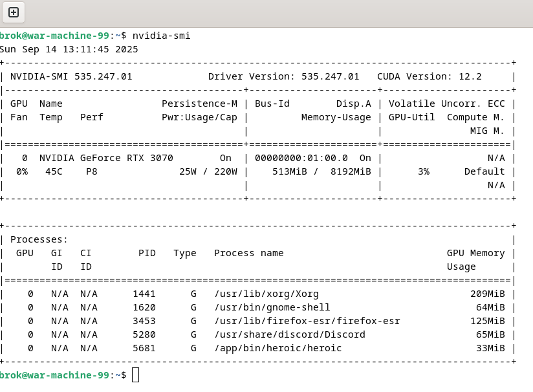Click PID 1441 in the process list
Screen dimensions: 533x392
(x=144, y=294)
